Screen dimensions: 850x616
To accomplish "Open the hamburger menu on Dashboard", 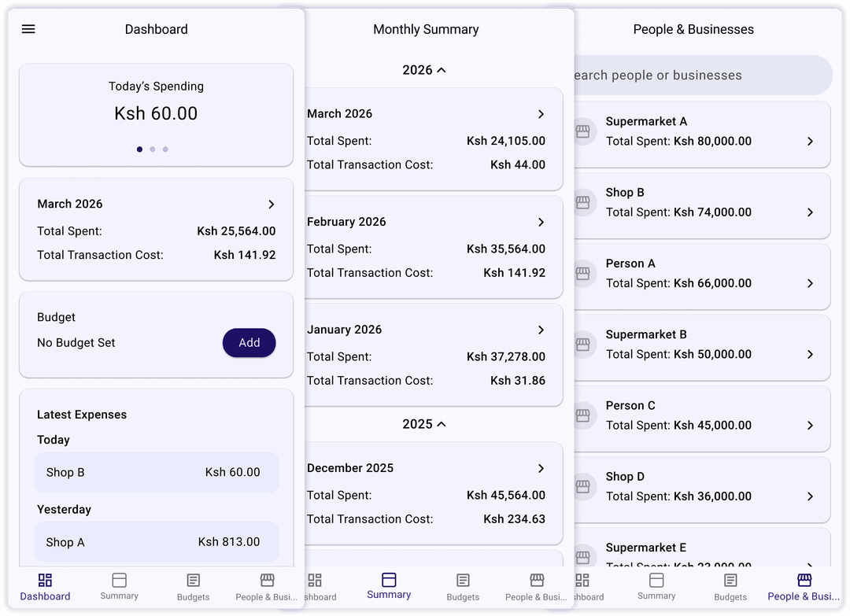I will [28, 29].
